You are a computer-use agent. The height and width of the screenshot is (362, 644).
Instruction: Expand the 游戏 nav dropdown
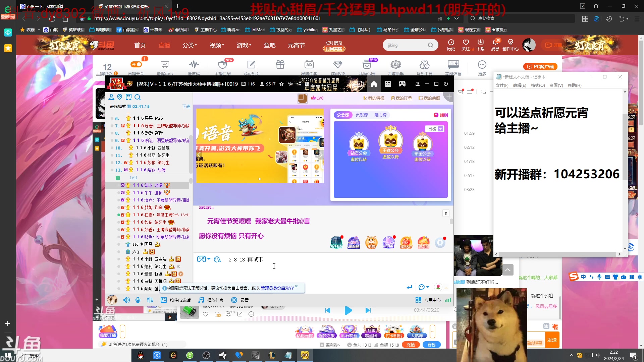pyautogui.click(x=244, y=45)
